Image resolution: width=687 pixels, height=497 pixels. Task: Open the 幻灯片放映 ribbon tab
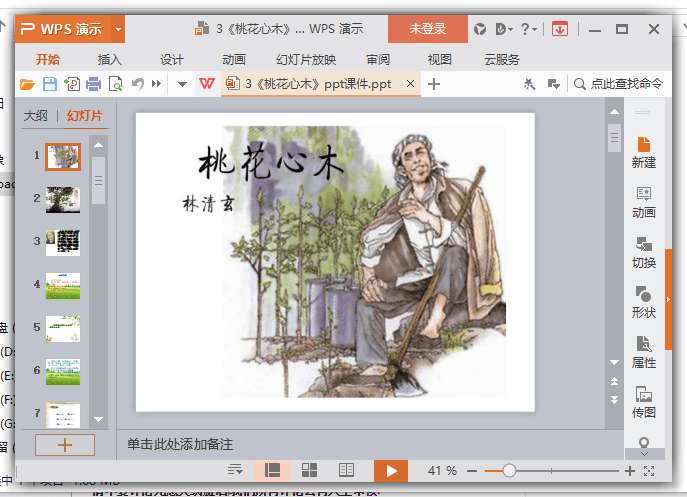[x=306, y=59]
